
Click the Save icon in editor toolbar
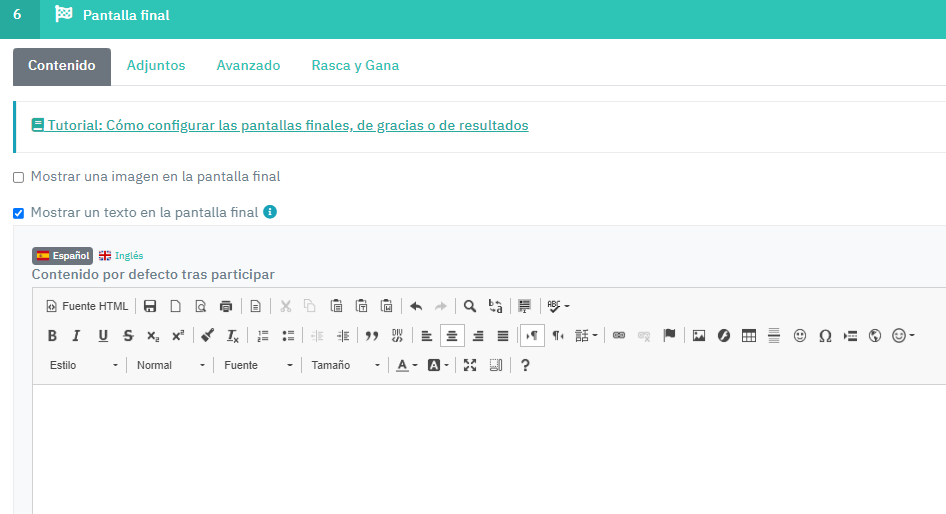[x=150, y=306]
